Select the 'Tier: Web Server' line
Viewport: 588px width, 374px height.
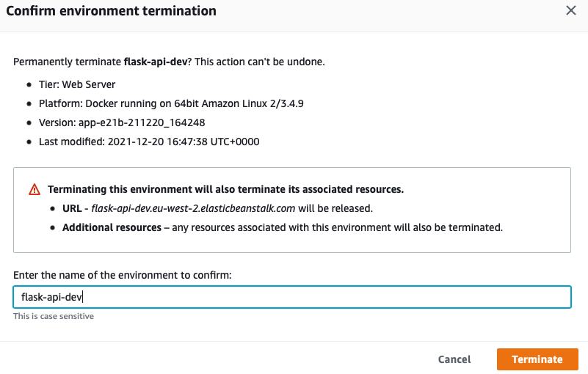click(77, 84)
